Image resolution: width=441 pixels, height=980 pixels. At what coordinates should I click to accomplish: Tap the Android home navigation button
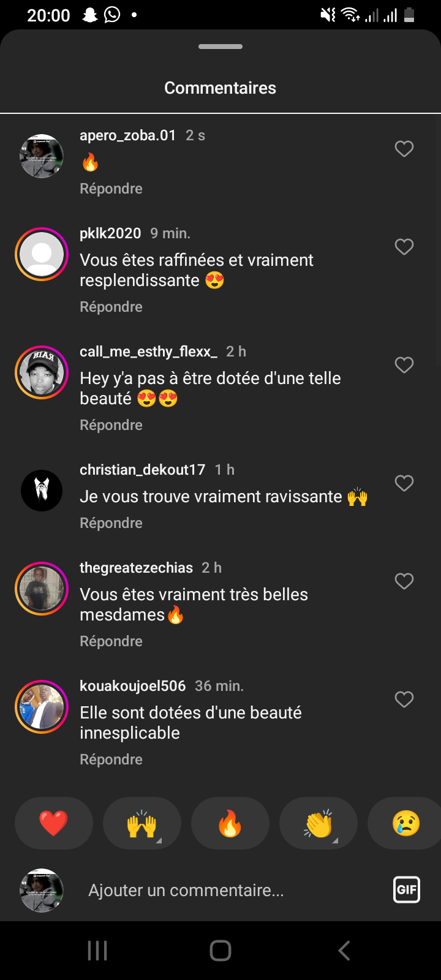(221, 951)
